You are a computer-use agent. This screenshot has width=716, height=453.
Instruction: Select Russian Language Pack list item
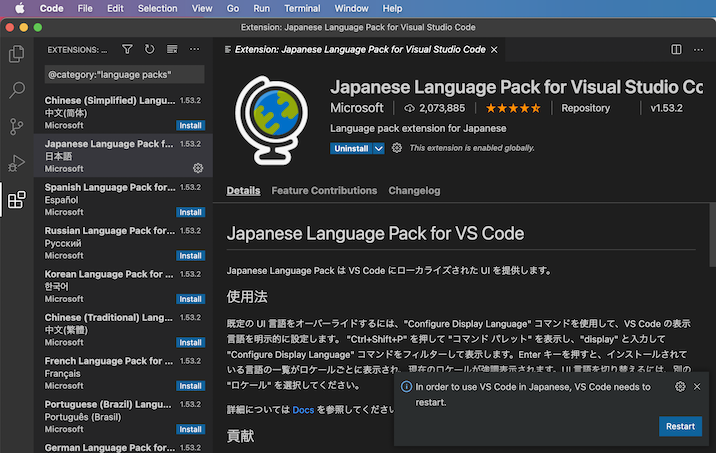[x=123, y=242]
